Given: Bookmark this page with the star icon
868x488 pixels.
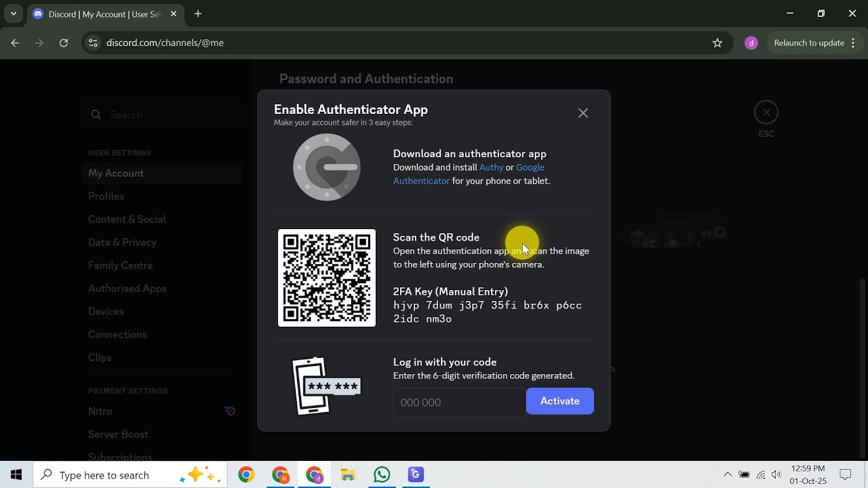Looking at the screenshot, I should [717, 43].
